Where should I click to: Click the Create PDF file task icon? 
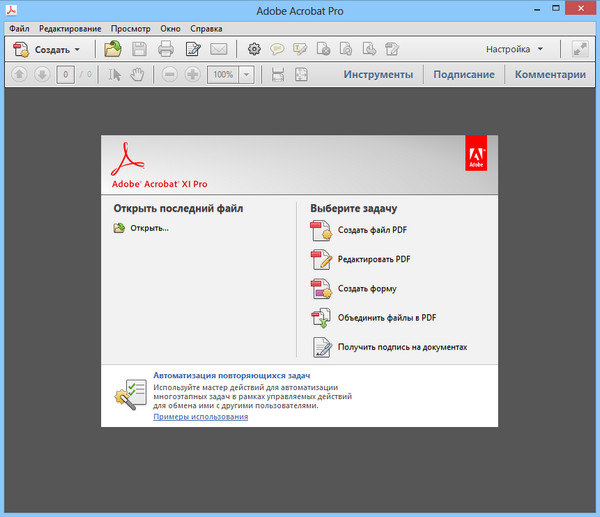[x=321, y=231]
